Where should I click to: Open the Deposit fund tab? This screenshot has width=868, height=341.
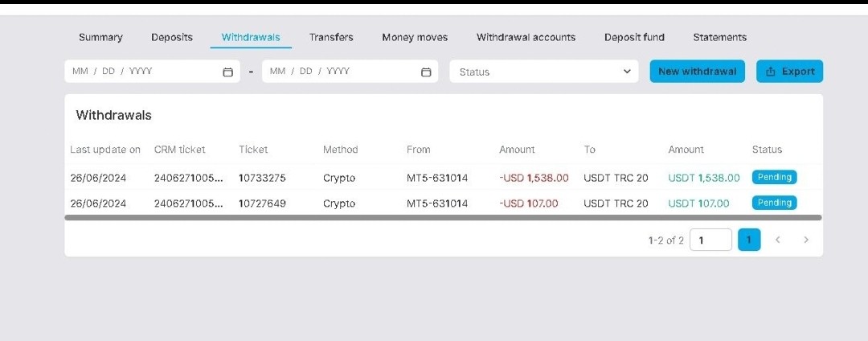pos(634,37)
